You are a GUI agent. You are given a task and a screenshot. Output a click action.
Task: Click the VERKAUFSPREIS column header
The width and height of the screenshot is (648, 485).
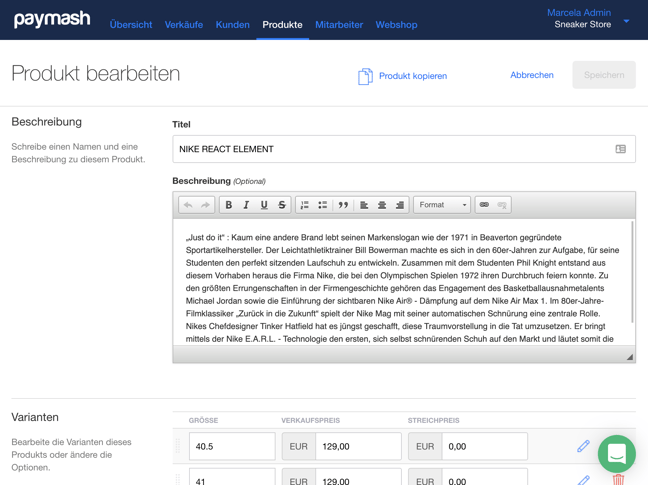310,421
